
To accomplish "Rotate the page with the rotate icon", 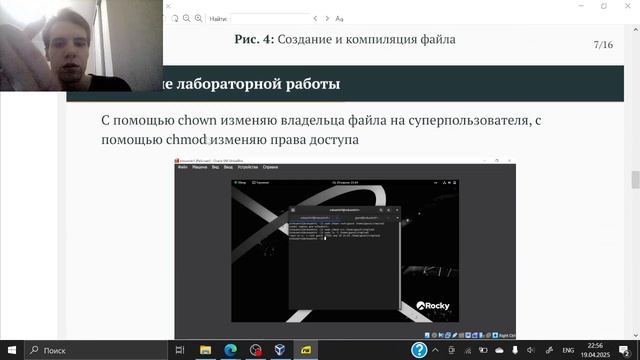I will (x=175, y=18).
